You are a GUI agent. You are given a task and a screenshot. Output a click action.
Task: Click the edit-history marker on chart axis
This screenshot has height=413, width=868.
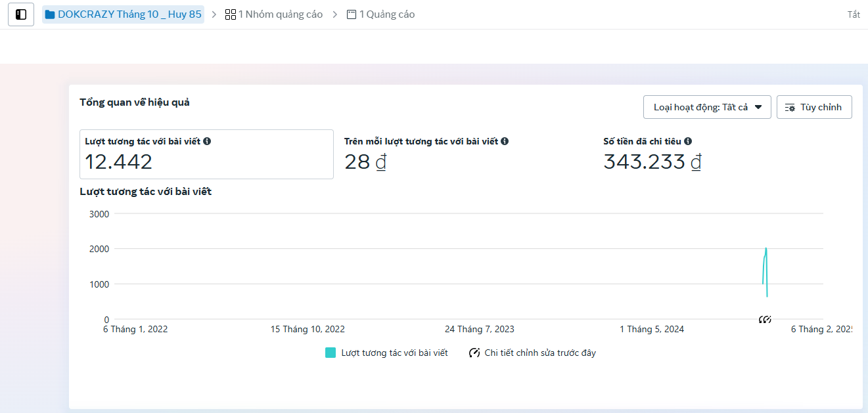[765, 319]
